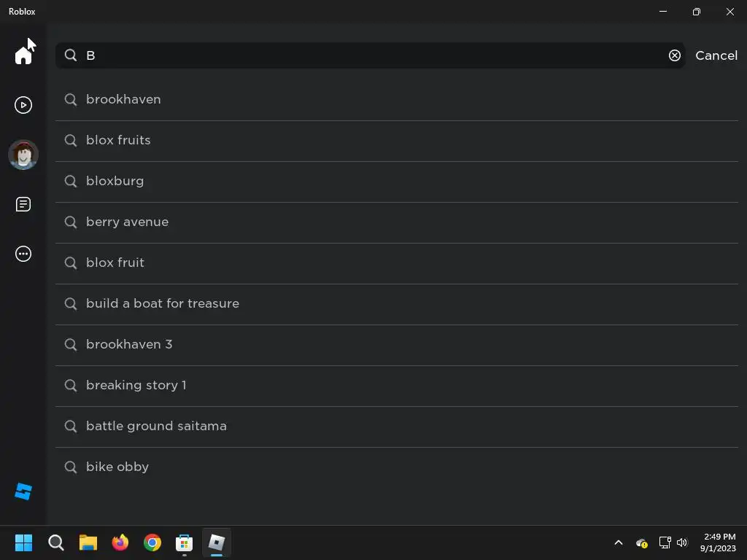Pick the 'bloxburg' suggestion
Image resolution: width=747 pixels, height=560 pixels.
[397, 182]
